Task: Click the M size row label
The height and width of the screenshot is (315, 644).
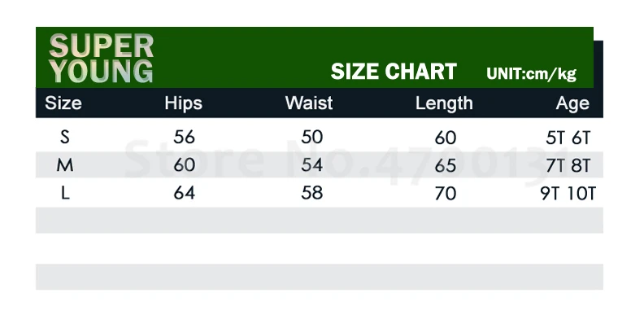Action: pyautogui.click(x=65, y=165)
